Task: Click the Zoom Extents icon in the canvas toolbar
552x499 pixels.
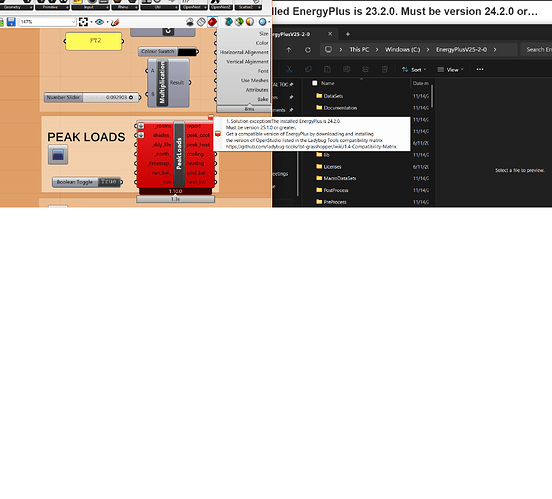Action: coord(83,22)
